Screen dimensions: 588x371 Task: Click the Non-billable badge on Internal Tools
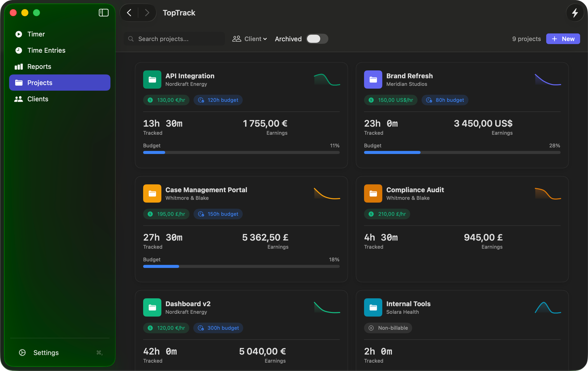(388, 328)
